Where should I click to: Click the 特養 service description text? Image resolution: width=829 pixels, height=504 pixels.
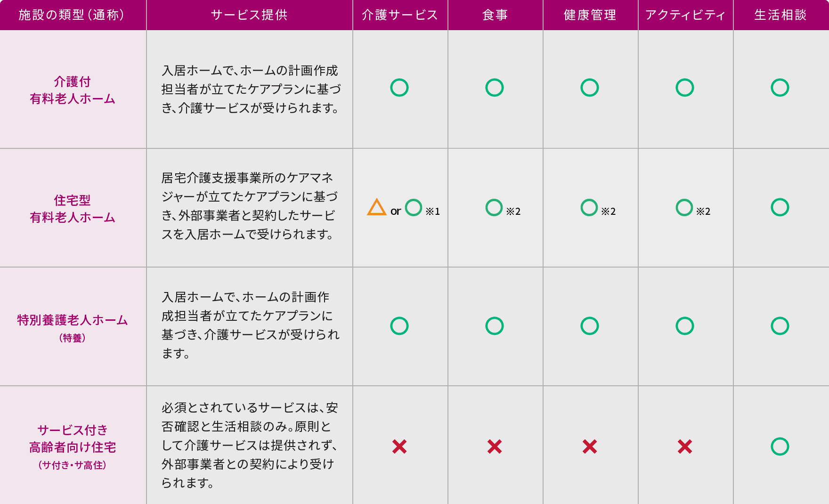(x=251, y=325)
